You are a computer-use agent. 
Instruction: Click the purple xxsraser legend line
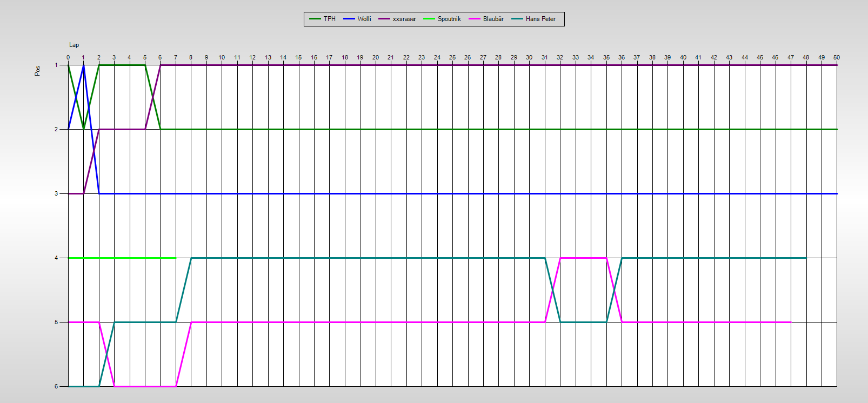384,19
